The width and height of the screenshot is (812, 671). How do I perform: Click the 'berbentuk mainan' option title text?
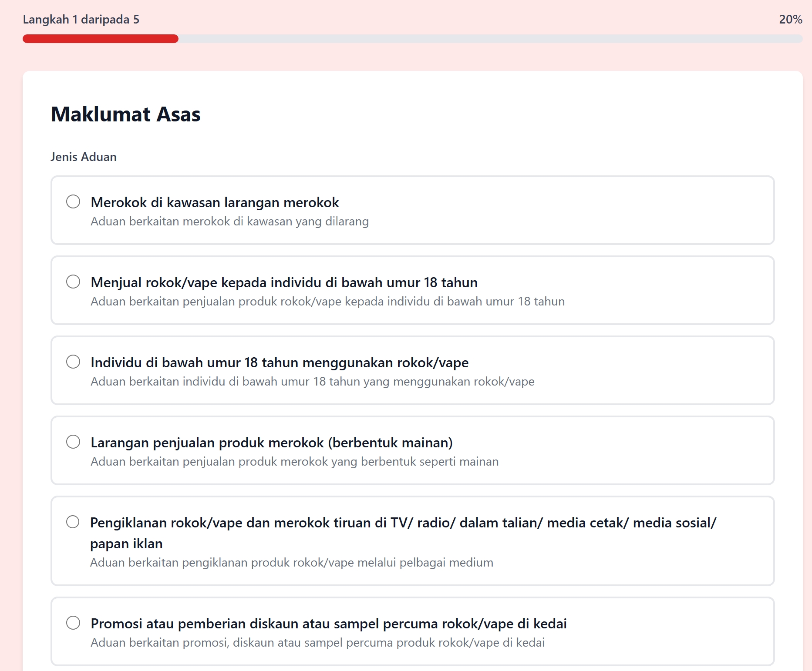[x=272, y=443]
